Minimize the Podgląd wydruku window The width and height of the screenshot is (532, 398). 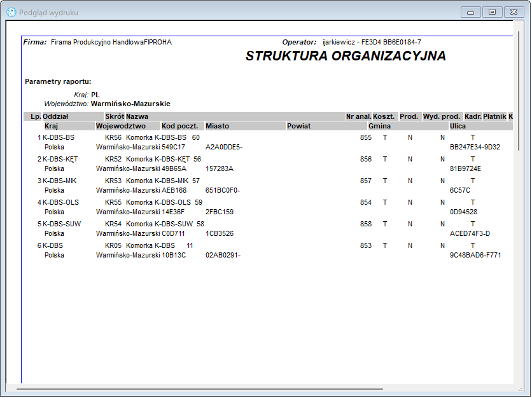point(470,13)
